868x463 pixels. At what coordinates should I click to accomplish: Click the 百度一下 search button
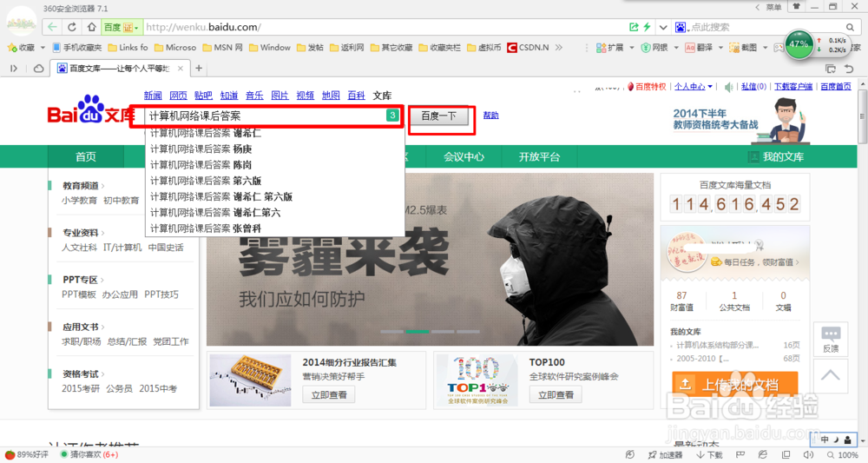pyautogui.click(x=439, y=116)
